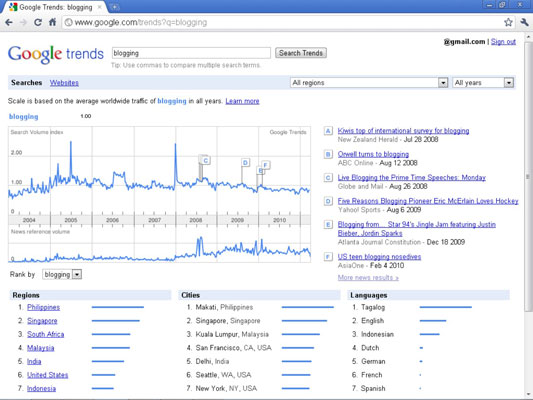Open the All regions dropdown
Viewport: 533px width, 400px height.
pyautogui.click(x=369, y=83)
